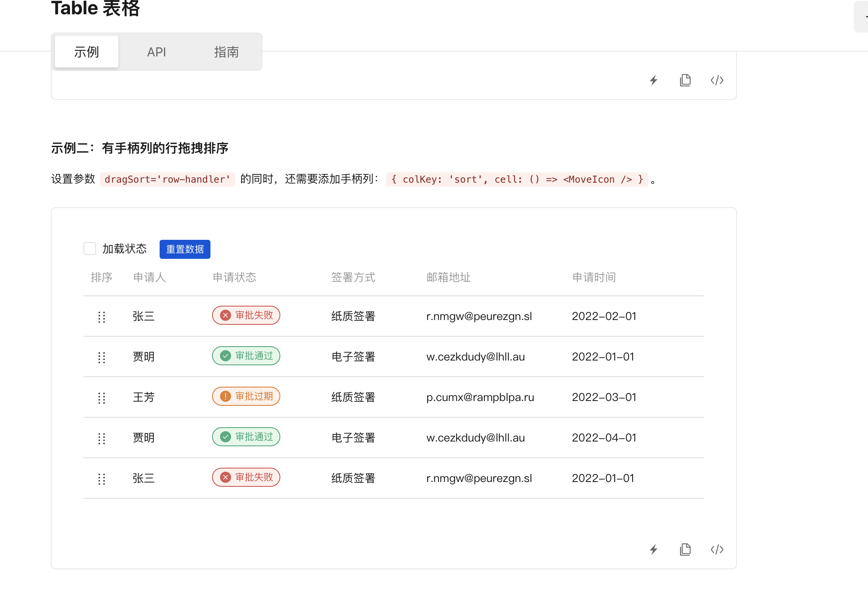This screenshot has width=868, height=590.
Task: Click email w.cezkdudy@lhll.au in the table
Action: point(475,357)
